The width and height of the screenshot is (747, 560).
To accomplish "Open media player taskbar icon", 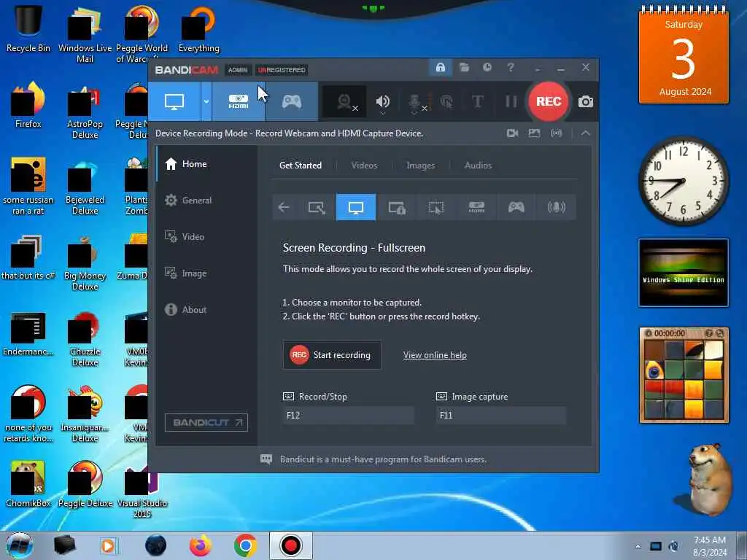I will pos(108,545).
